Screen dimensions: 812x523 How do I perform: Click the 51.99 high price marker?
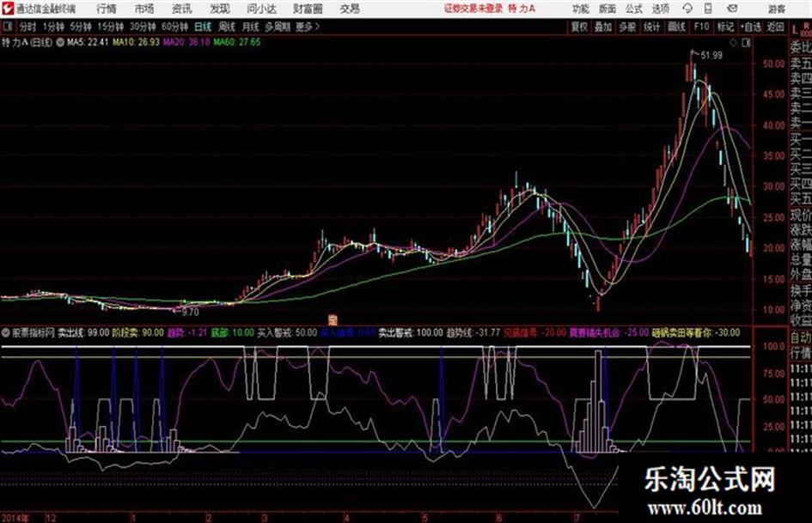click(711, 55)
